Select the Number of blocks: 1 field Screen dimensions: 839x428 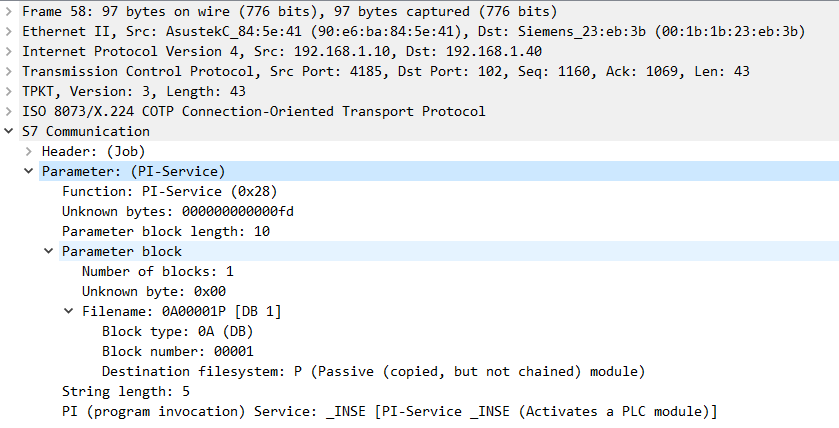pos(157,271)
